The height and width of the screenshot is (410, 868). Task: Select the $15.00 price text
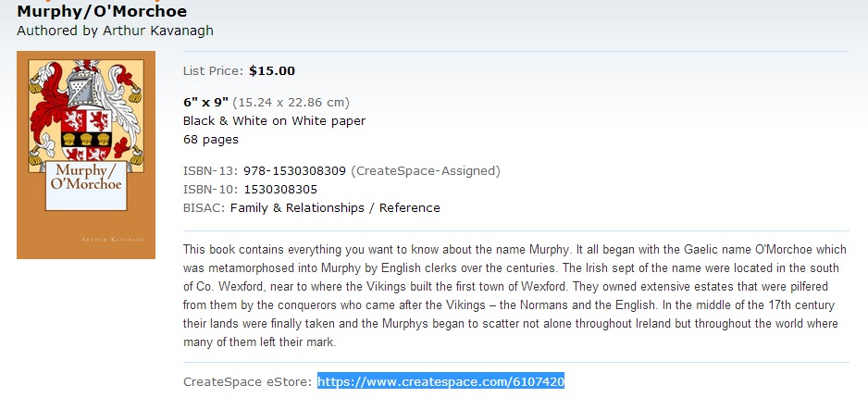272,70
